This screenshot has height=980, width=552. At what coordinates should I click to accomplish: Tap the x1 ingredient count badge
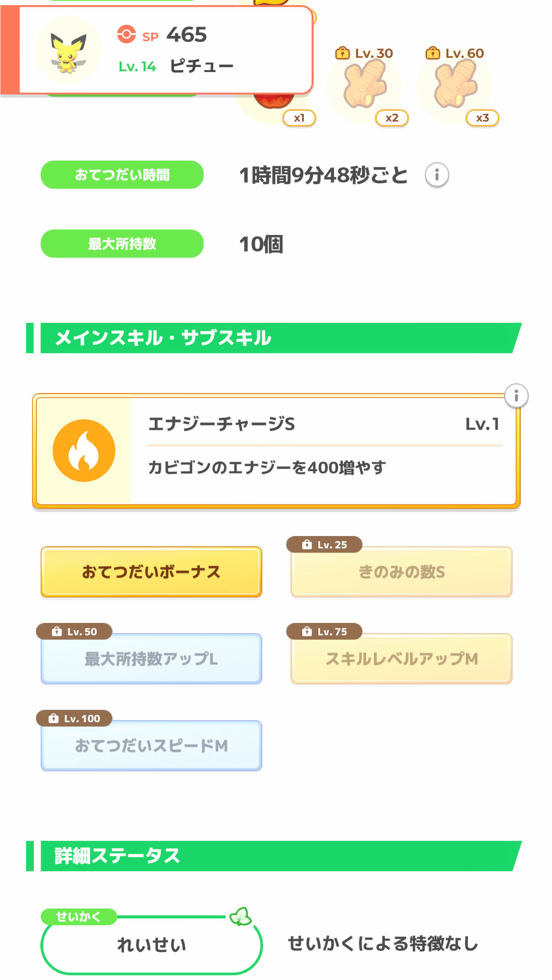tap(299, 118)
